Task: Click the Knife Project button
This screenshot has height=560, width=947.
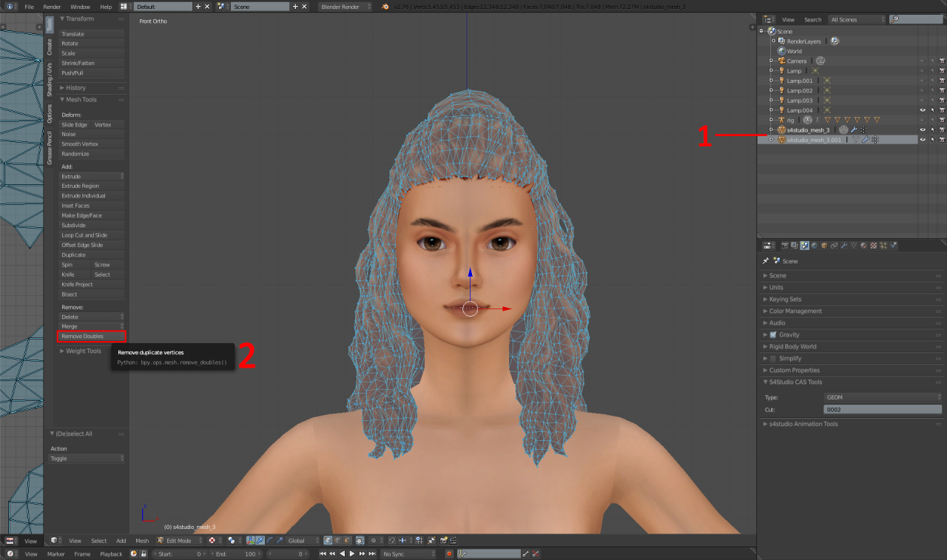Action: pos(92,285)
